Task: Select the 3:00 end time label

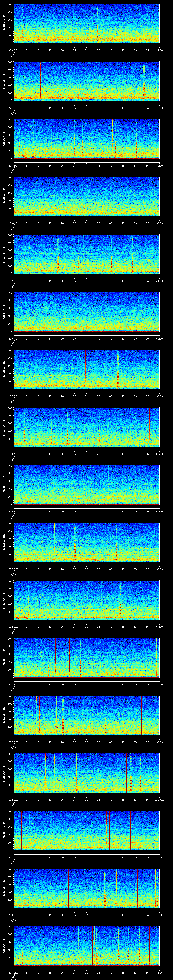Action: [x=160, y=972]
